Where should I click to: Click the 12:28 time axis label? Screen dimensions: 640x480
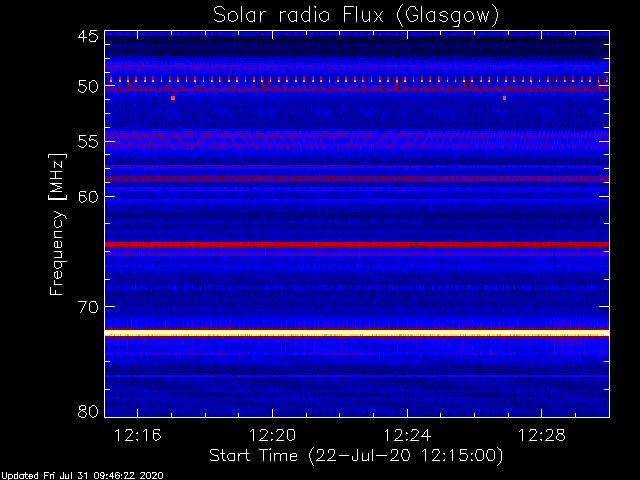pos(542,435)
